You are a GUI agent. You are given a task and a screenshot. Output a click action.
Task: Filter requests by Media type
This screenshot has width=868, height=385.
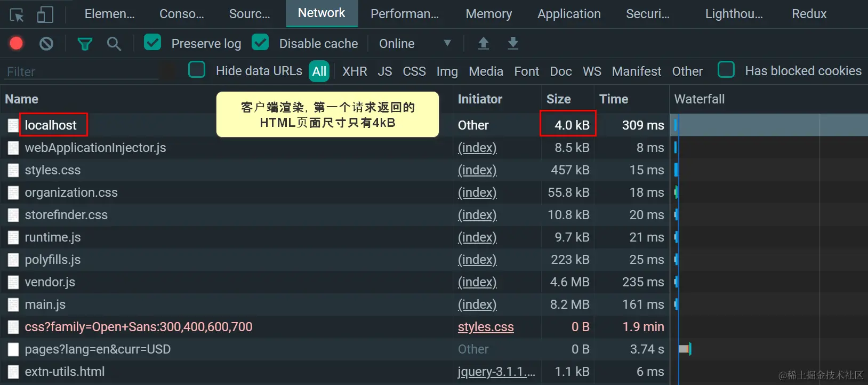point(486,71)
